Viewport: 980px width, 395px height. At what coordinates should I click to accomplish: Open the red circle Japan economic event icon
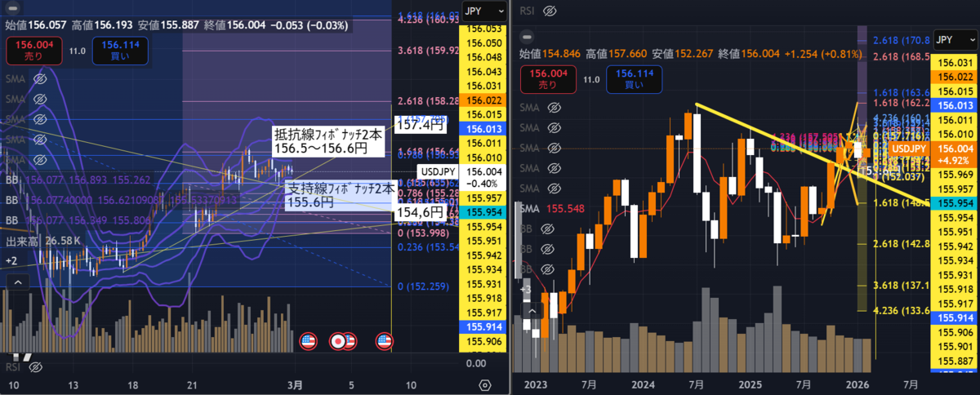[x=336, y=340]
